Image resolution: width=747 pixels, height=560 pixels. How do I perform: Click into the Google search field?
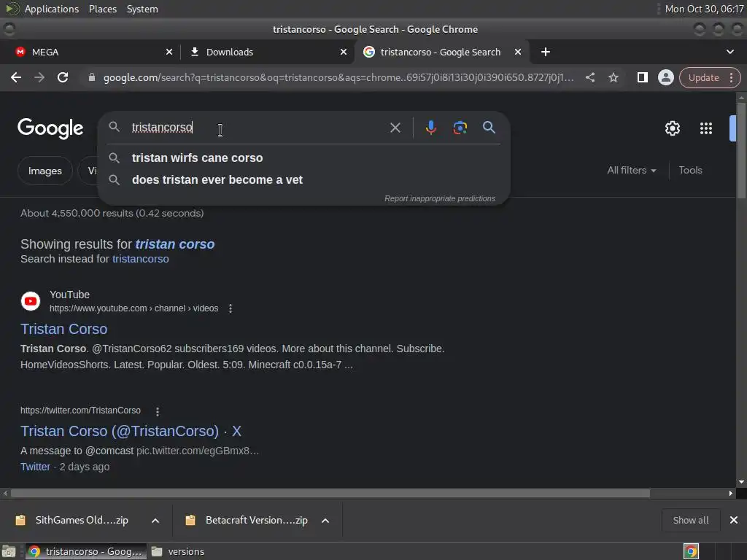pos(258,128)
